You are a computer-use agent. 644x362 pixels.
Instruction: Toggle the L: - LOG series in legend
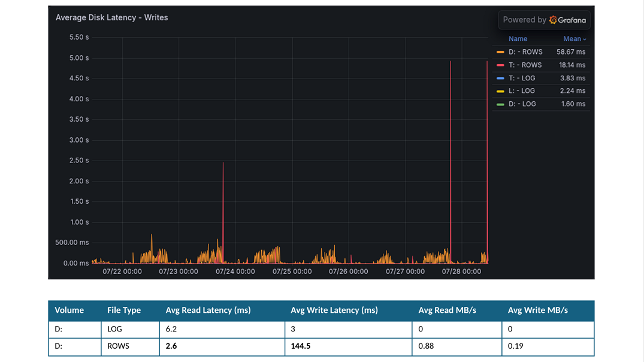(x=522, y=91)
